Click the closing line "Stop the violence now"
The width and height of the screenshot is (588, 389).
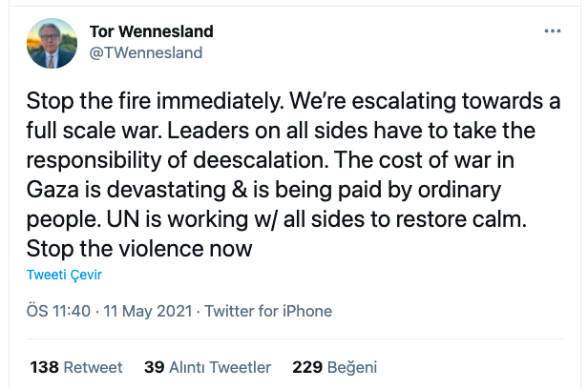pyautogui.click(x=139, y=250)
